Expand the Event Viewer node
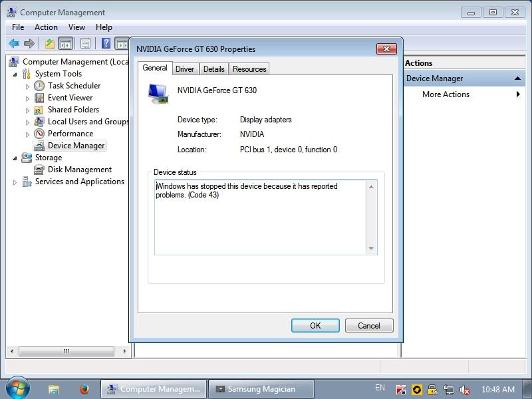 tap(27, 98)
